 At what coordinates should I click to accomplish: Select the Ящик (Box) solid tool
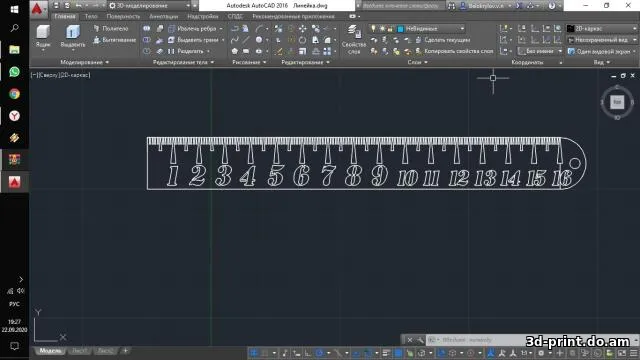(x=43, y=36)
